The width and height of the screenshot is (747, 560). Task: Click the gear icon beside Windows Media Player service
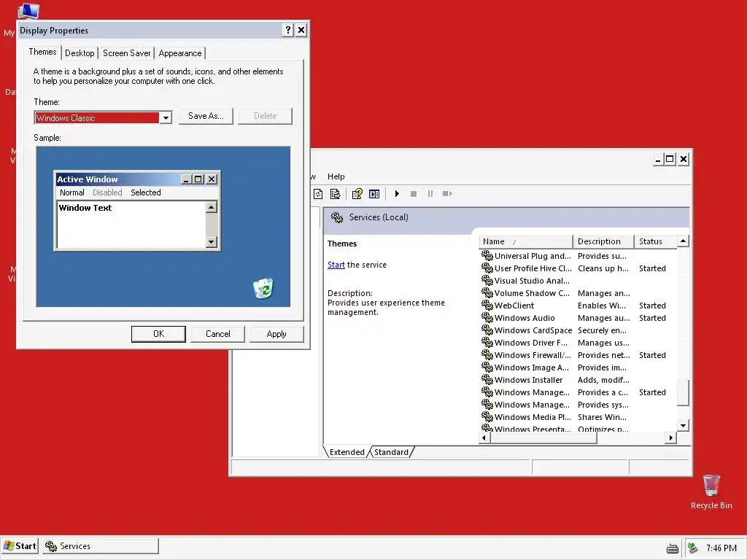pos(487,416)
